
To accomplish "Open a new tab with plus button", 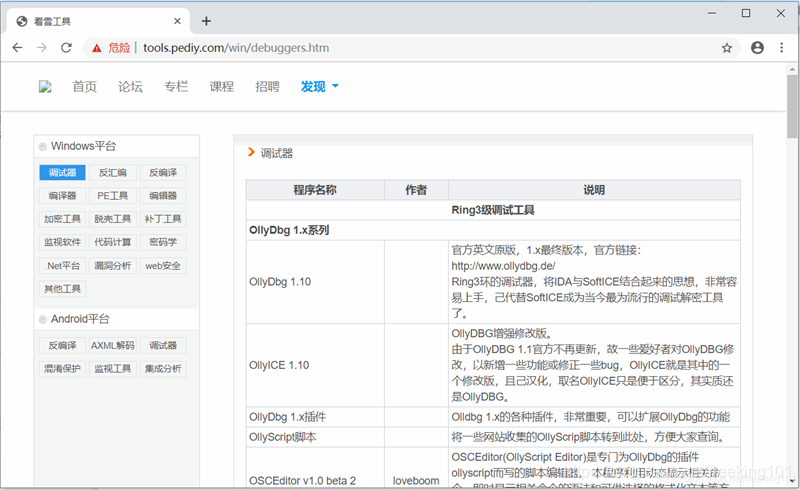I will coord(206,21).
